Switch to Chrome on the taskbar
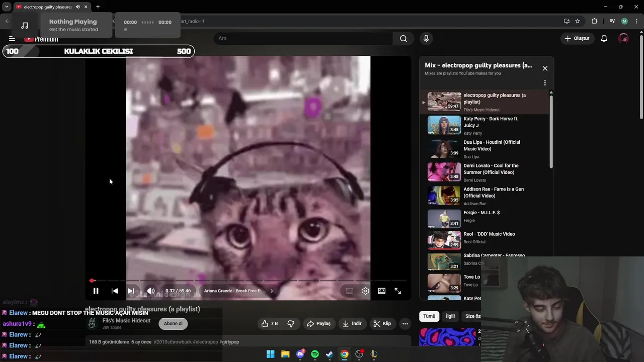Screen dimensions: 644x362 344,354
